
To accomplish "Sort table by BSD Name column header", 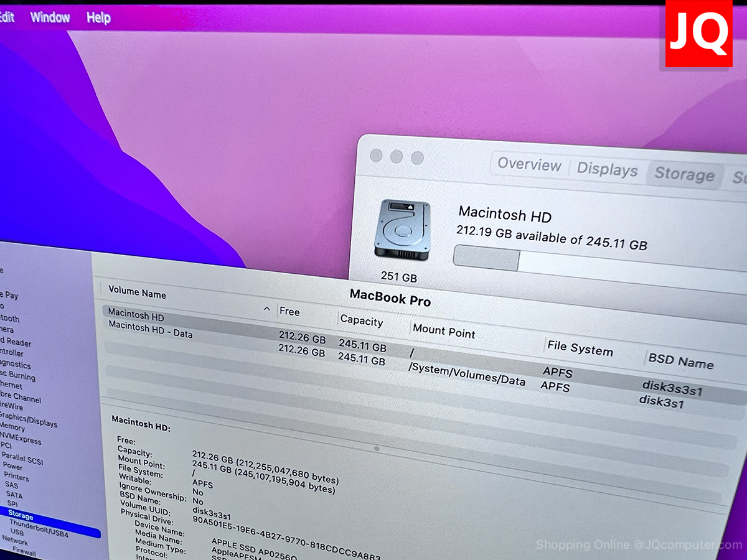I will (680, 362).
